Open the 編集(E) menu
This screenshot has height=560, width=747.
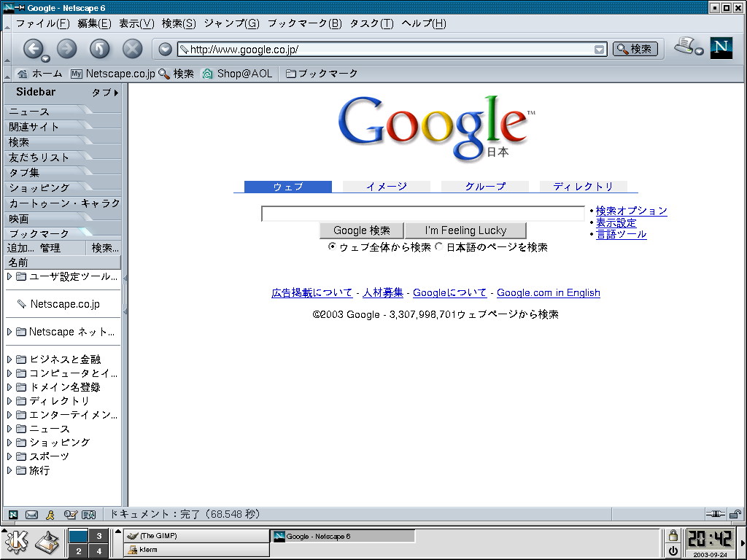(94, 23)
